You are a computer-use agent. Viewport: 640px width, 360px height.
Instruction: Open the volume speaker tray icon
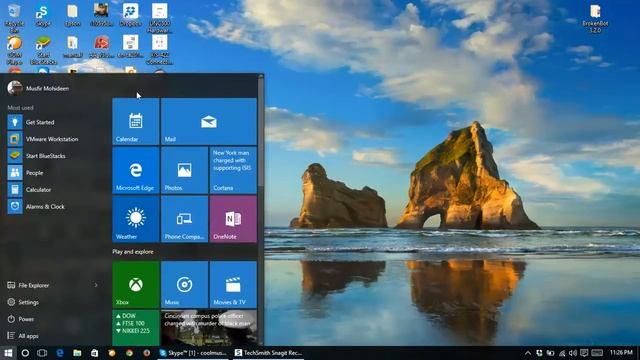coord(573,353)
